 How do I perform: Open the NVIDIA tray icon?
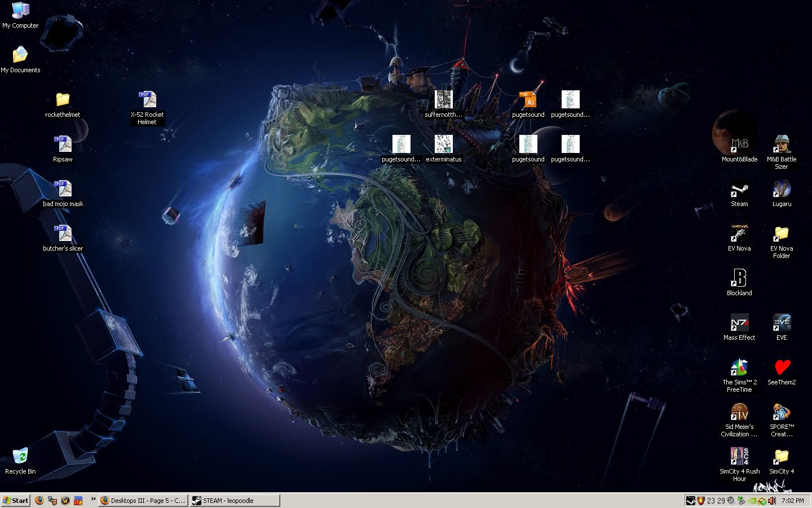point(752,501)
